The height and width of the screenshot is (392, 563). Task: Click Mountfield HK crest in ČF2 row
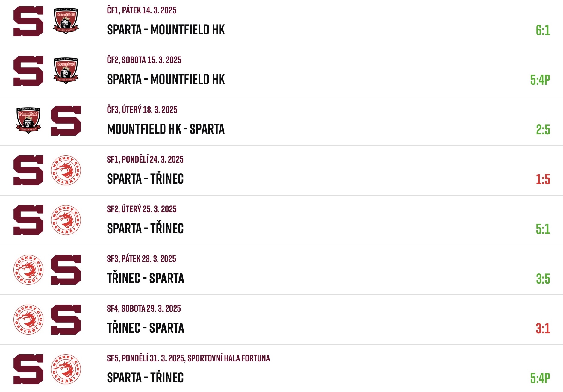tap(66, 71)
